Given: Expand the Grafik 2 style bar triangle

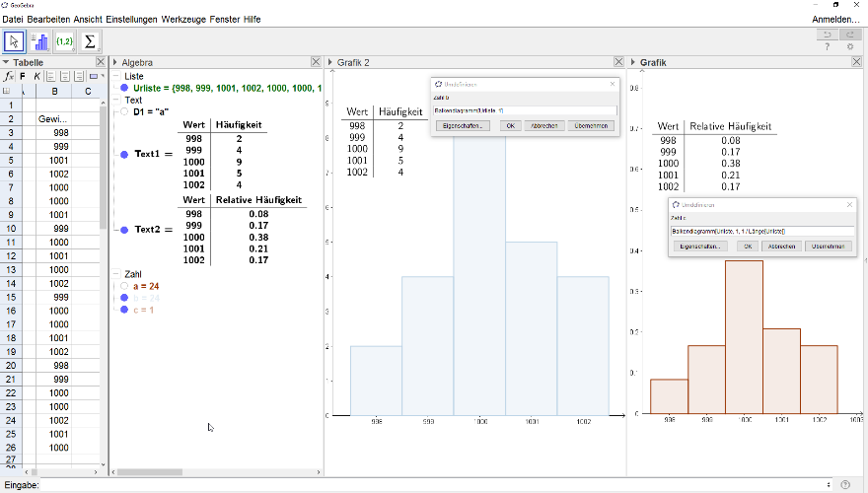Looking at the screenshot, I should tap(330, 62).
